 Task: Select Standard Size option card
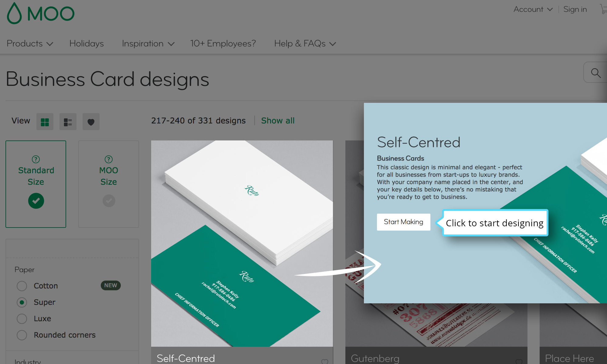(36, 184)
